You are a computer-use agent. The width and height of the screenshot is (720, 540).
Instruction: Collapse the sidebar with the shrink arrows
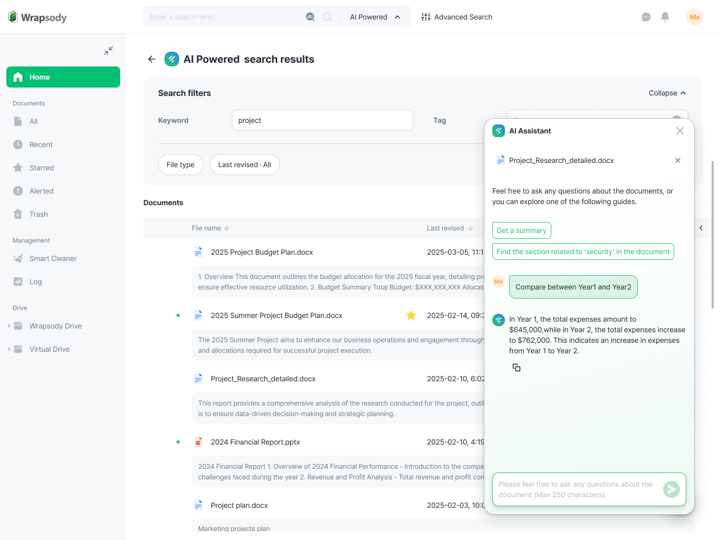pos(108,51)
